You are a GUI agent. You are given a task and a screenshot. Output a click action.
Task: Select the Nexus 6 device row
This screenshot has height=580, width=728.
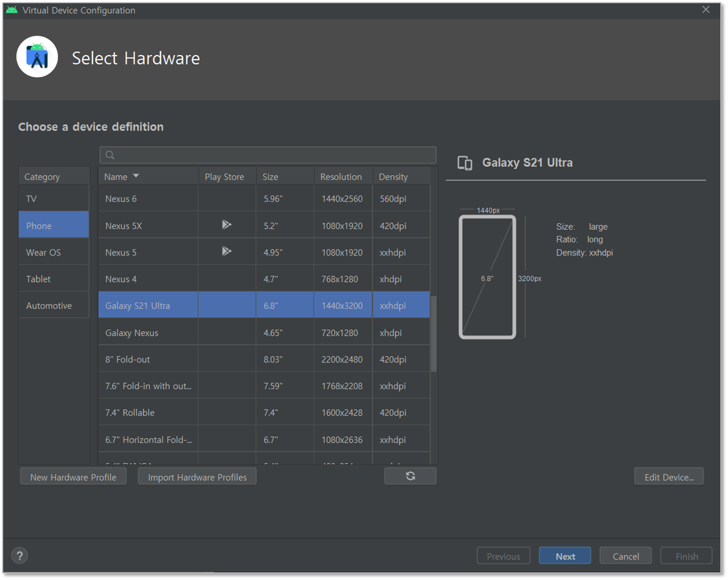click(x=264, y=198)
